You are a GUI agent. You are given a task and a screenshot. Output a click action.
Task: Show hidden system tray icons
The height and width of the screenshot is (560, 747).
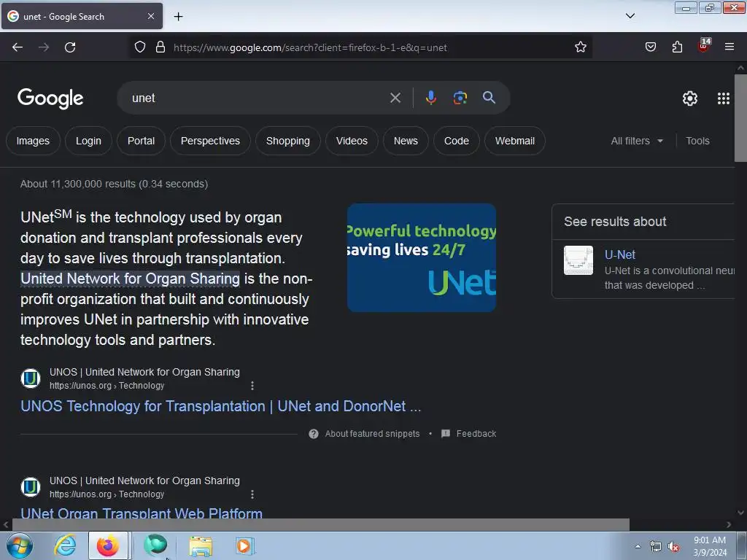coord(638,546)
